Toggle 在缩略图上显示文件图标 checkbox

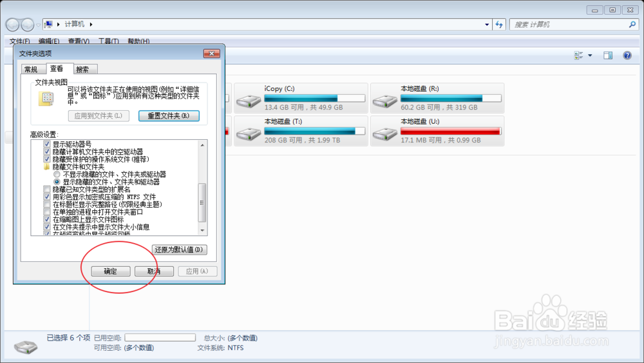(47, 219)
